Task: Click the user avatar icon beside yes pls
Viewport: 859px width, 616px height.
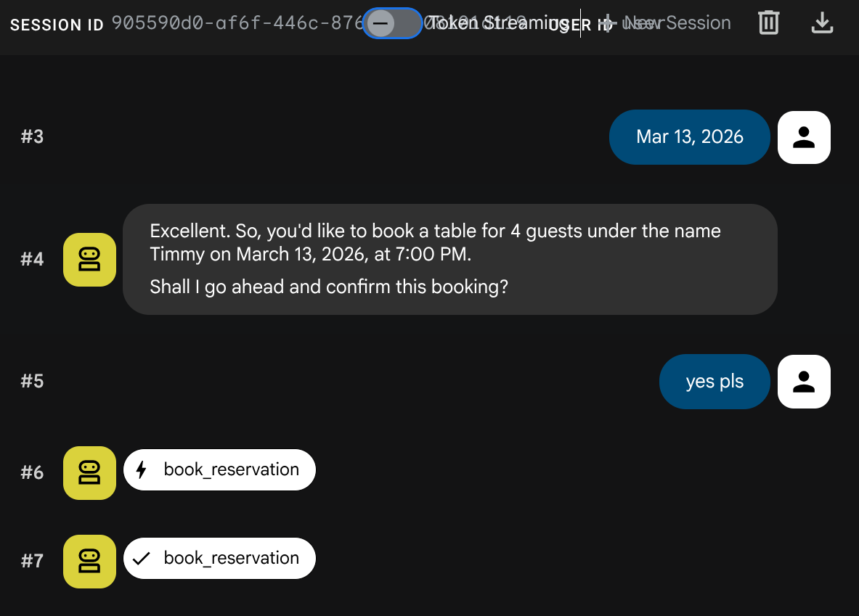Action: point(804,382)
